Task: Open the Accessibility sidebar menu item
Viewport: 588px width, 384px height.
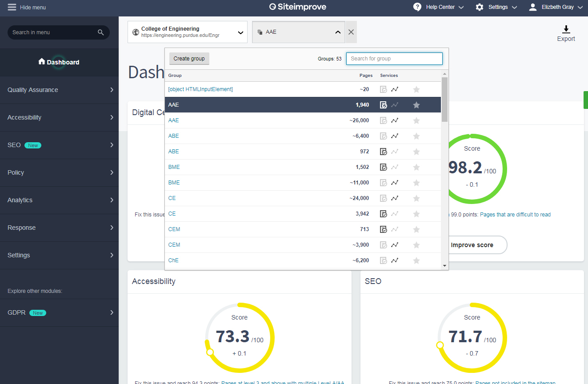Action: pyautogui.click(x=59, y=117)
